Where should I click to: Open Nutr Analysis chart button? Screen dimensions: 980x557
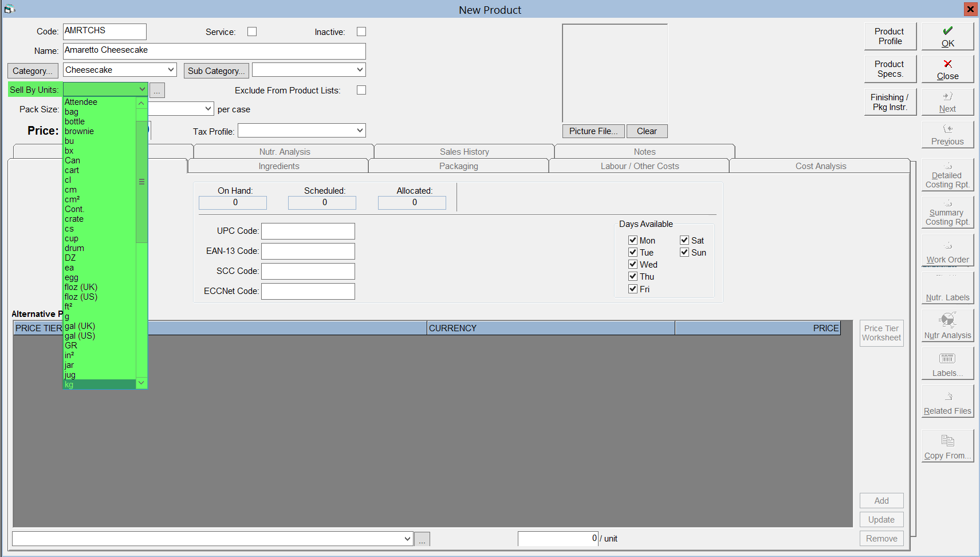tap(947, 326)
